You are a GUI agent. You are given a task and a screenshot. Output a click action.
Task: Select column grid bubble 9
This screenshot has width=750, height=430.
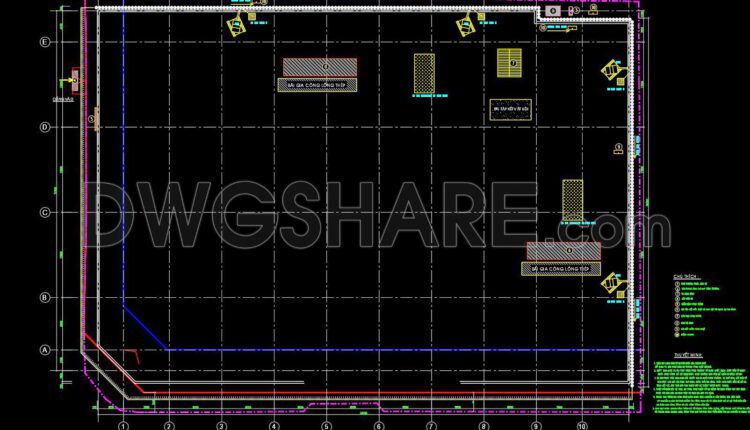[536, 426]
